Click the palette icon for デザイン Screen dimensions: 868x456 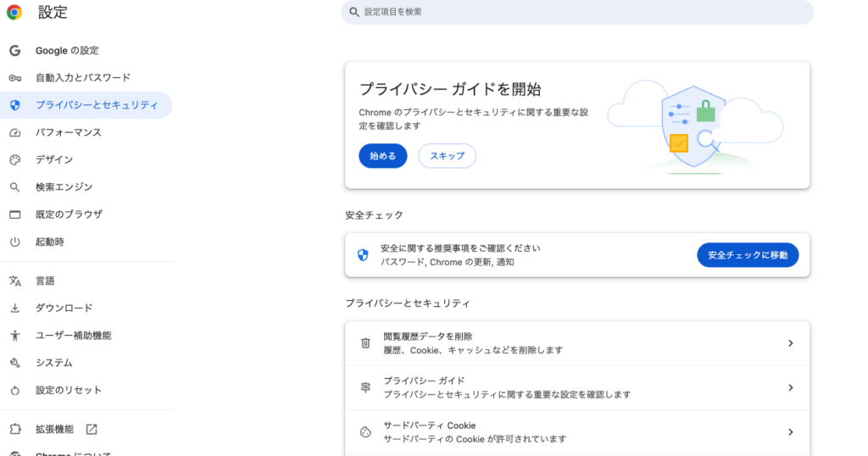pyautogui.click(x=14, y=160)
